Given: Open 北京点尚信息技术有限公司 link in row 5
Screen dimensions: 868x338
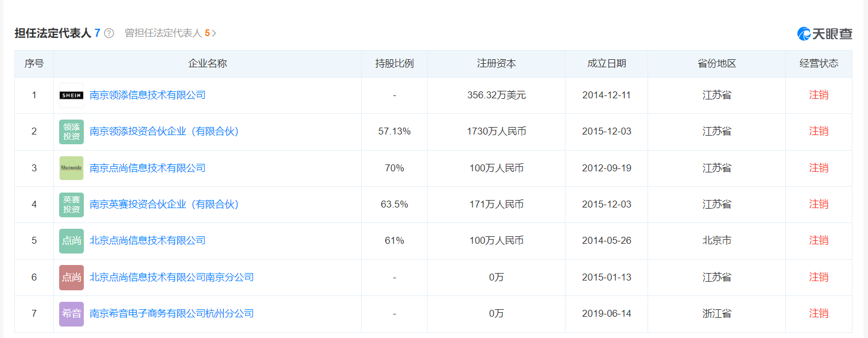Looking at the screenshot, I should pyautogui.click(x=148, y=241).
